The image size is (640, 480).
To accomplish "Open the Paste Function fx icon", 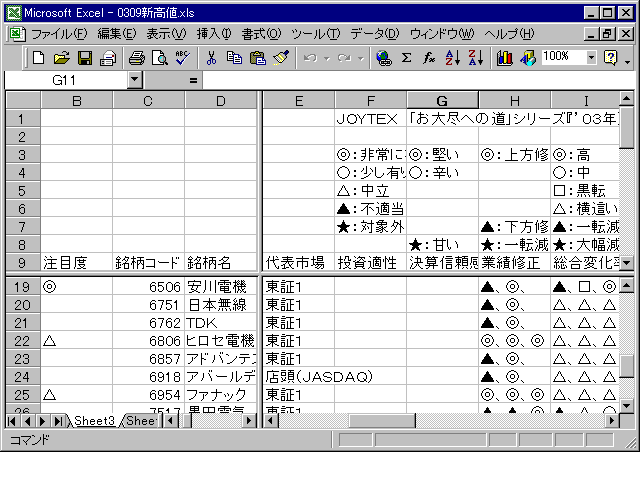I will click(x=429, y=58).
